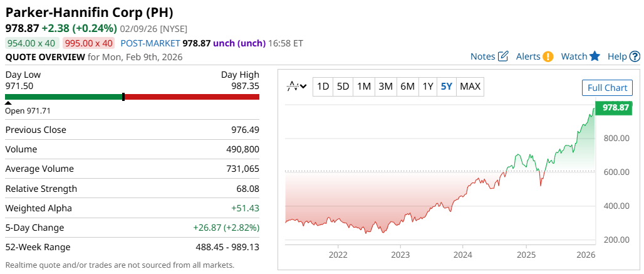Click the bid price 954.00 x 40
The image size is (644, 274).
click(x=32, y=43)
